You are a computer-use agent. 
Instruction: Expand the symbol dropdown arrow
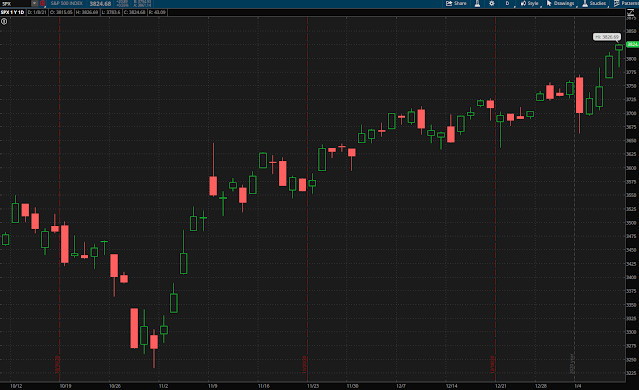[x=35, y=4]
